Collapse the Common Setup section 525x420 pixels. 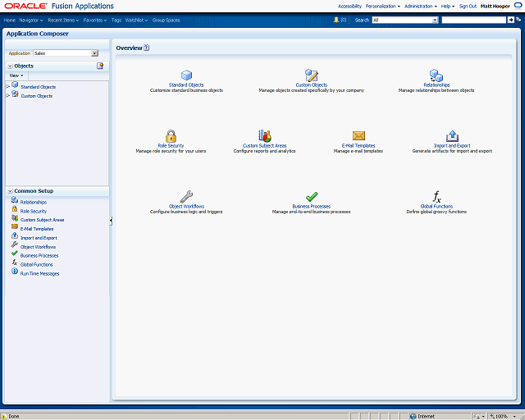click(x=10, y=191)
